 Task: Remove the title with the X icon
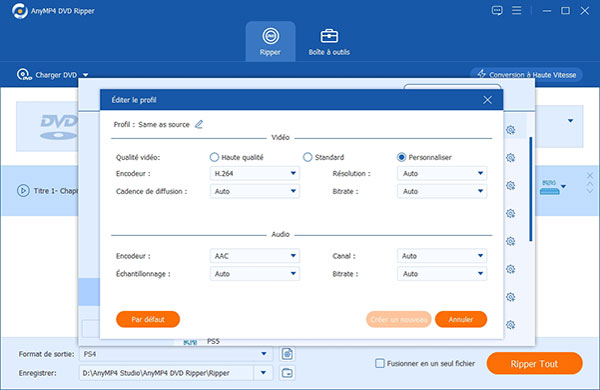pyautogui.click(x=590, y=176)
